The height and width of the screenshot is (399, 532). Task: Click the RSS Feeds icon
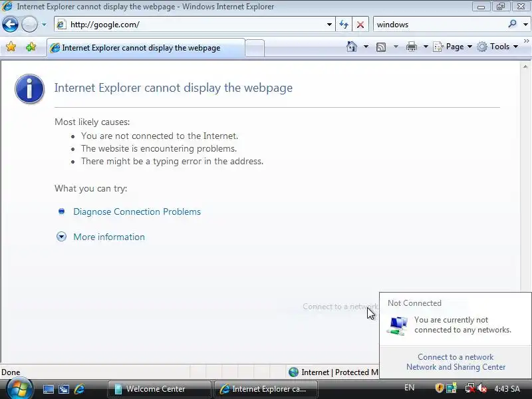pyautogui.click(x=381, y=47)
